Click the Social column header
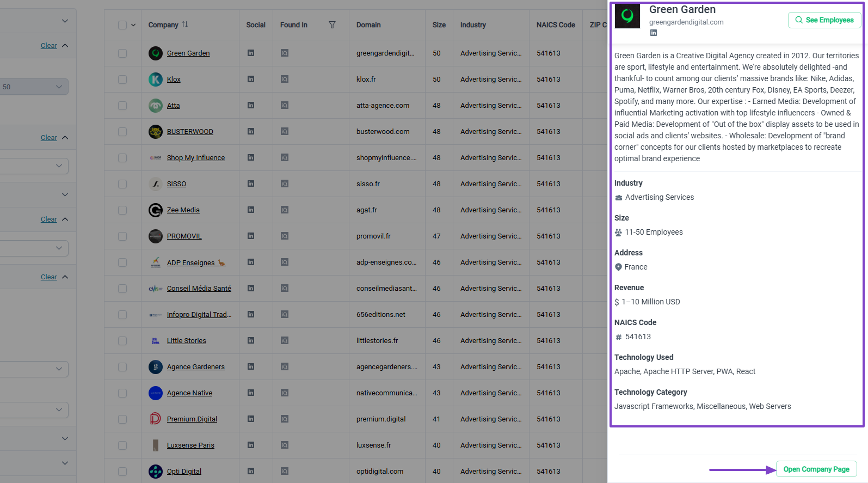The height and width of the screenshot is (483, 868). click(256, 25)
